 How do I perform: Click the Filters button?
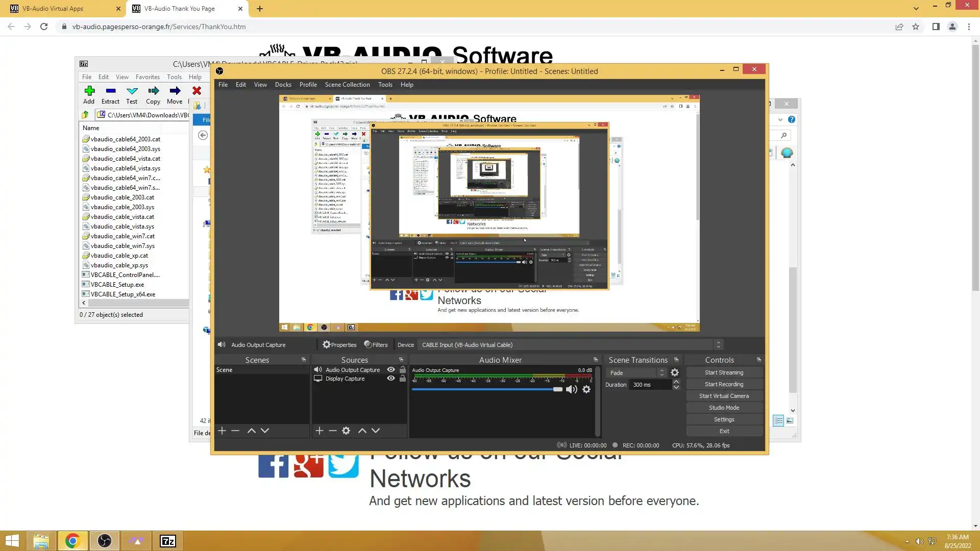pos(376,345)
